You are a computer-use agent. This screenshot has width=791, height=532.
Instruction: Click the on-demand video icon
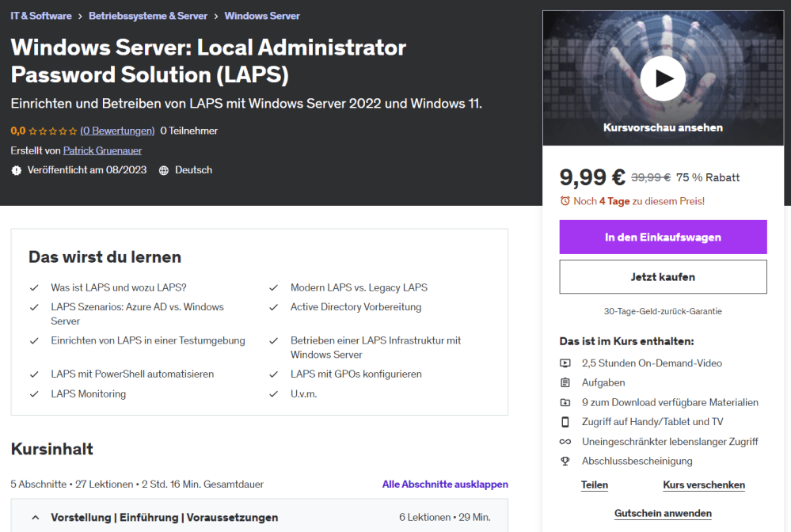click(565, 363)
